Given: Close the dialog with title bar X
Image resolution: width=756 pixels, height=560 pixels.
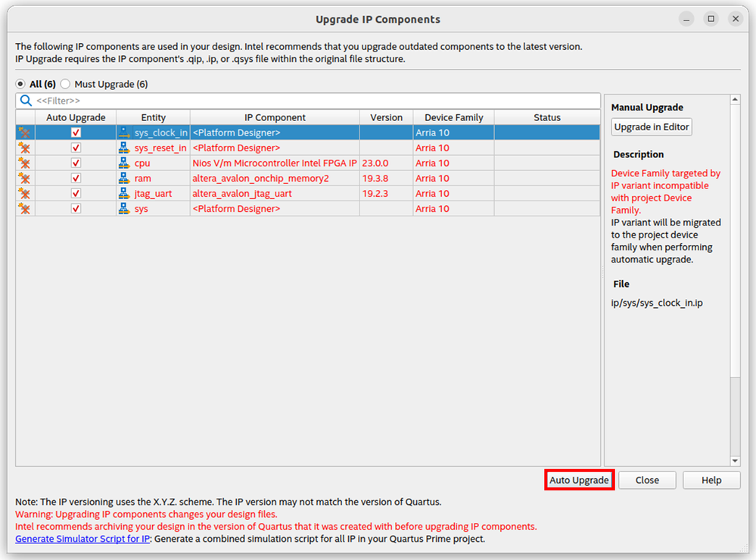Looking at the screenshot, I should tap(736, 19).
